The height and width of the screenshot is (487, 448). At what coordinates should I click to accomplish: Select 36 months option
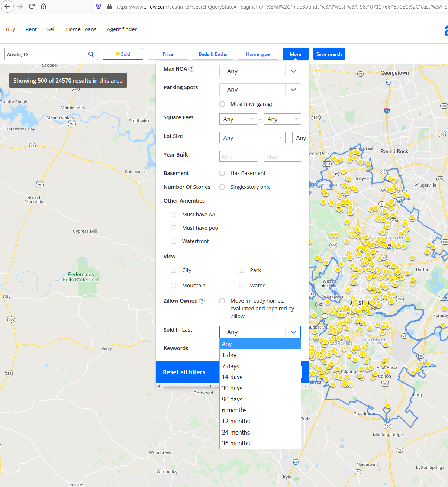coord(260,443)
